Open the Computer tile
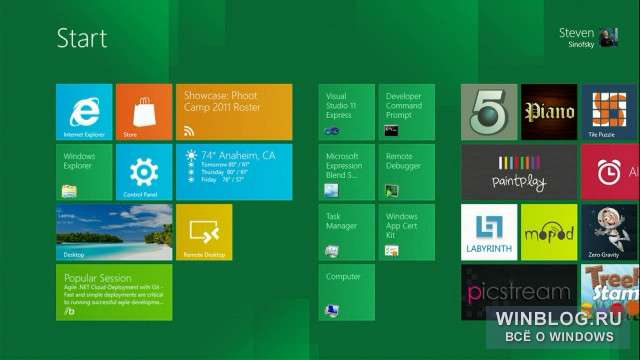 tap(347, 292)
